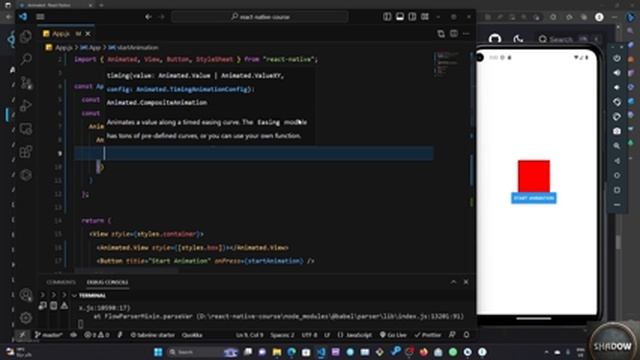Viewport: 640px width, 360px height.
Task: Click Quokka status bar item
Action: tap(192, 335)
